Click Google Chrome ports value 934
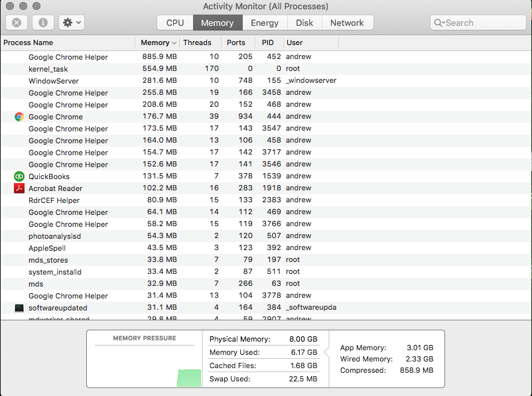This screenshot has height=396, width=532. click(245, 116)
